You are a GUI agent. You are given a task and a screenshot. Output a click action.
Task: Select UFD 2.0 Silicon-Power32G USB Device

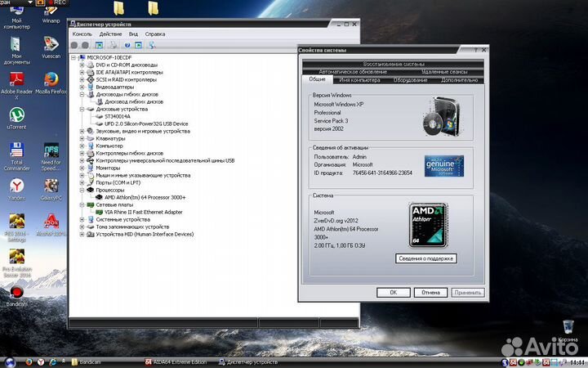146,124
